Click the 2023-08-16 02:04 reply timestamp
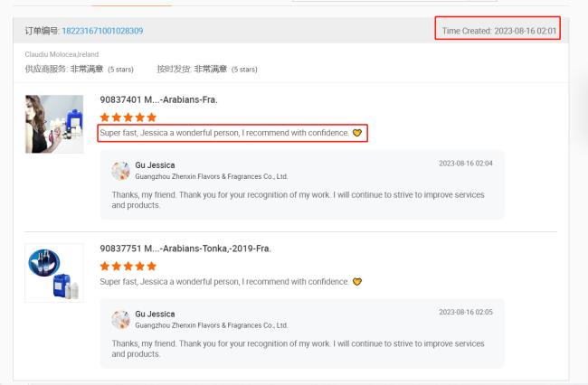Image resolution: width=588 pixels, height=385 pixels. pos(466,164)
